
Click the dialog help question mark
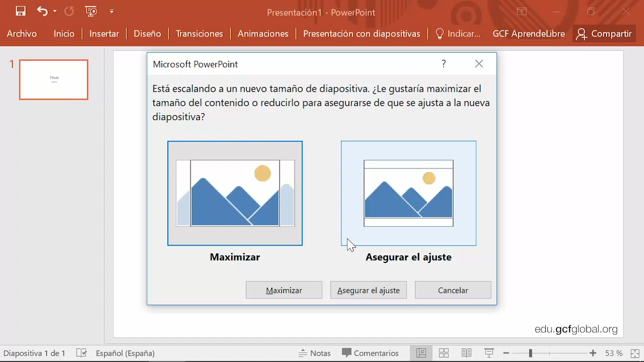(443, 64)
